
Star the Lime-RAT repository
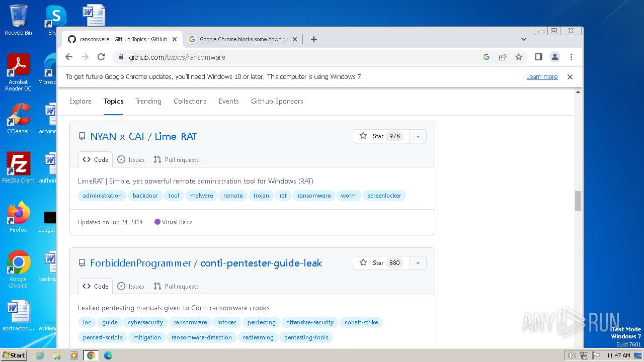coord(381,136)
